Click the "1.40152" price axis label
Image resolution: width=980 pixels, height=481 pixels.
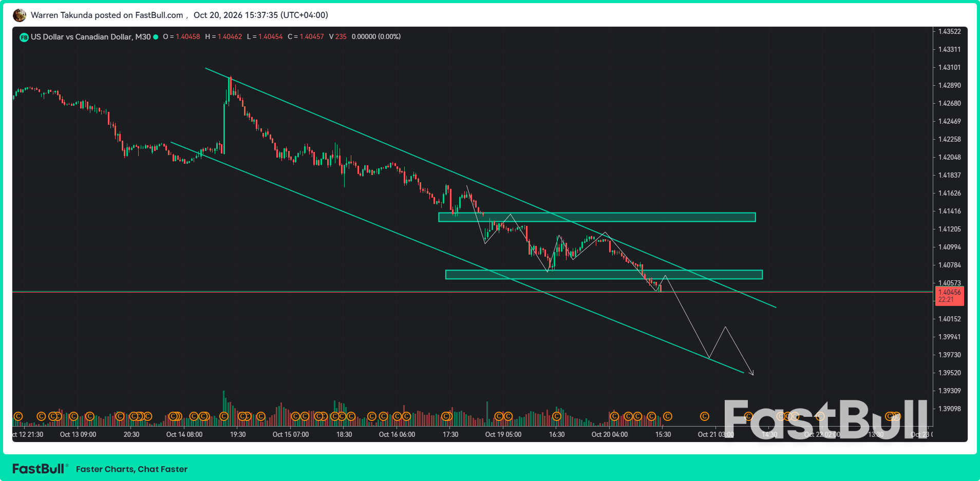pyautogui.click(x=949, y=319)
